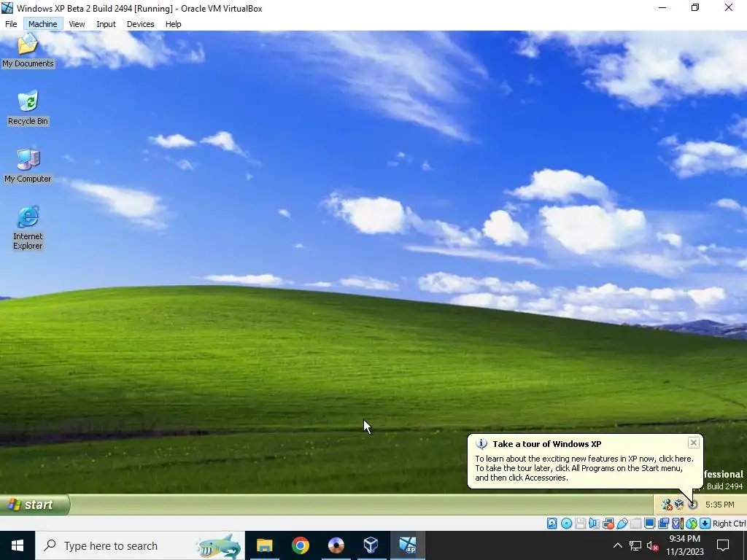Click the mouse integration status icon
This screenshot has height=560, width=747.
tap(692, 524)
